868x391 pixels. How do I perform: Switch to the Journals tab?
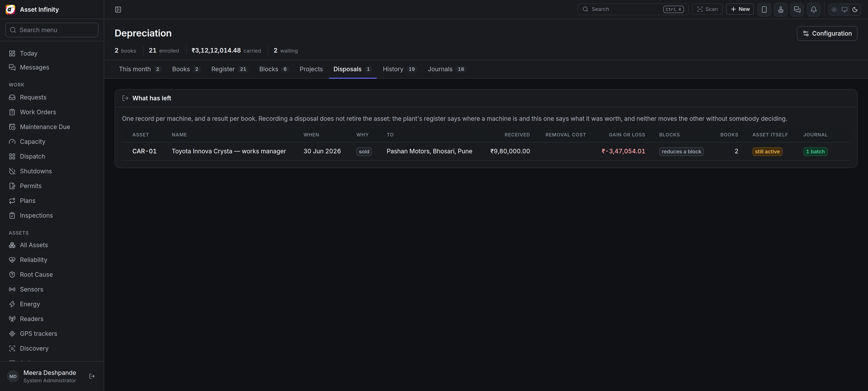point(447,69)
